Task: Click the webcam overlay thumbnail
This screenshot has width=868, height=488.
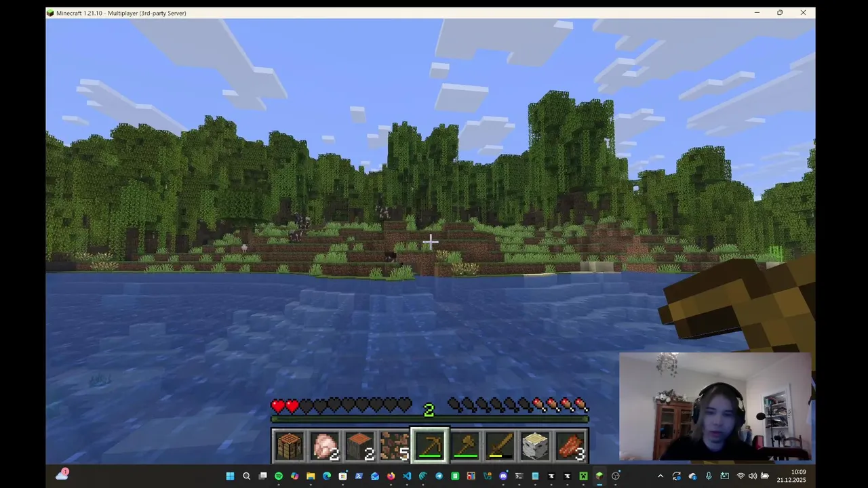Action: (x=715, y=407)
